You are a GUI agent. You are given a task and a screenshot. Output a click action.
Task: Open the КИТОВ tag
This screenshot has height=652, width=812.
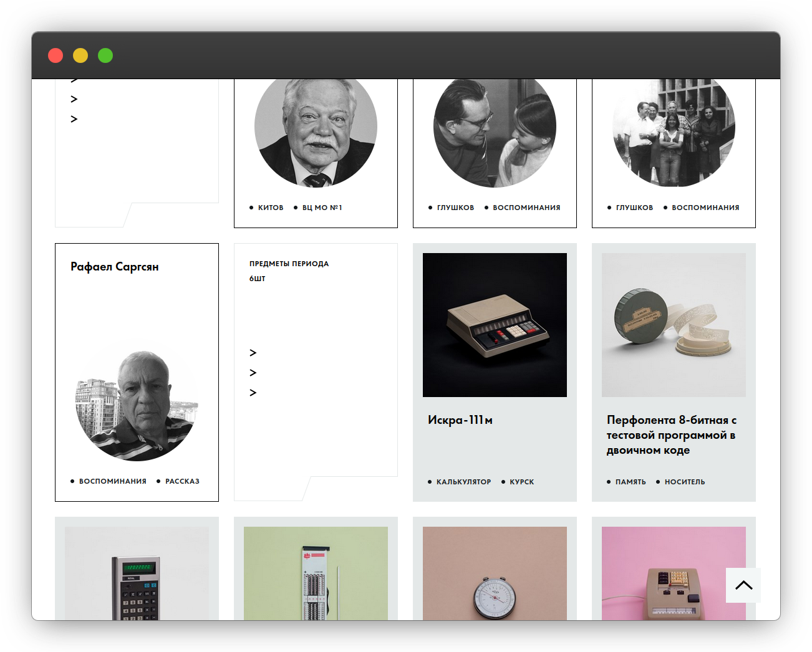pyautogui.click(x=271, y=207)
